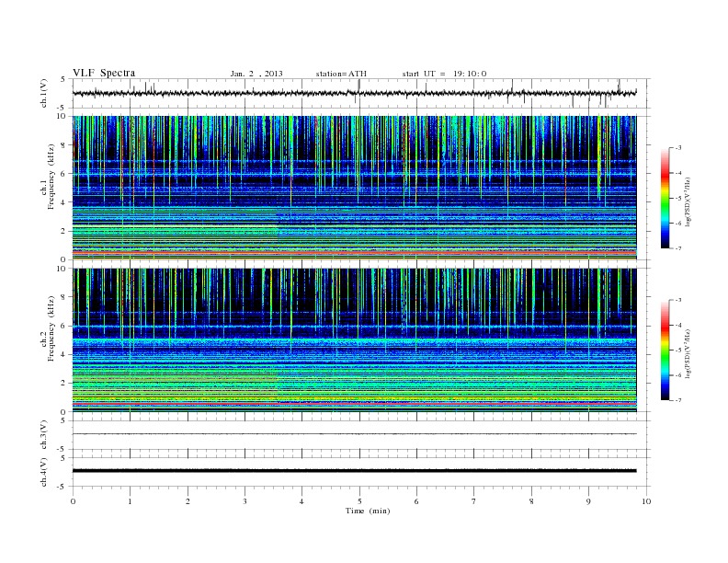Click time-axis tick label '10' at bottom right
This screenshot has width=728, height=563.
click(x=646, y=501)
